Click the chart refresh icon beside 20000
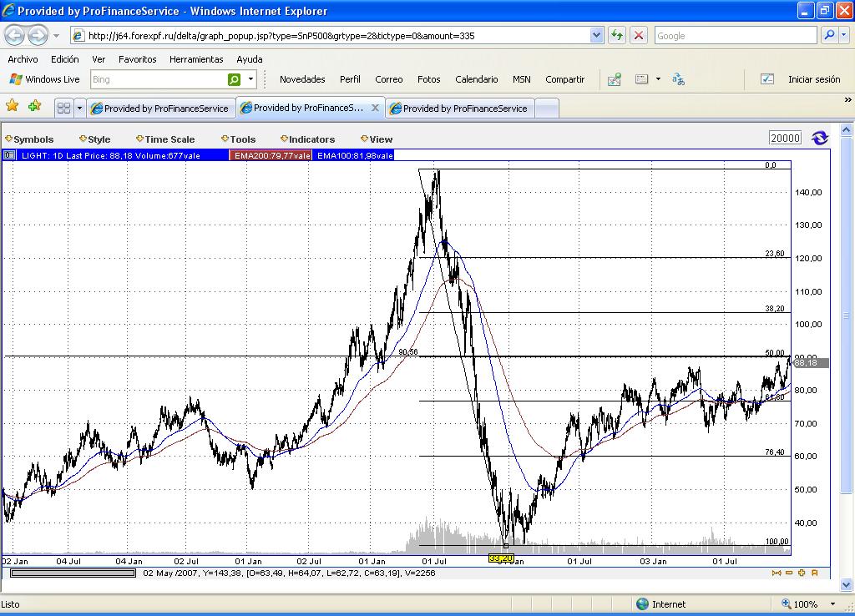 tap(819, 139)
